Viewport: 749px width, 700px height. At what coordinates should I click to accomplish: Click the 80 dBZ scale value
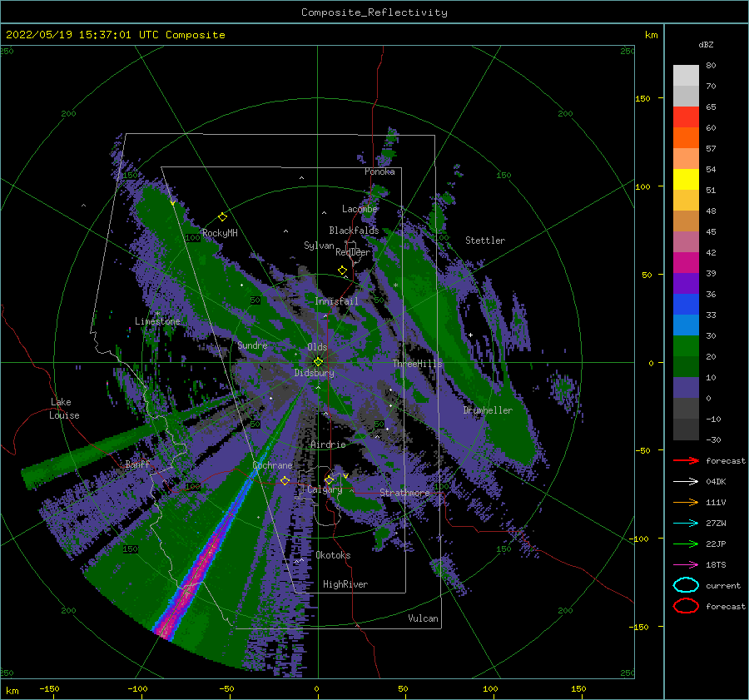(711, 66)
